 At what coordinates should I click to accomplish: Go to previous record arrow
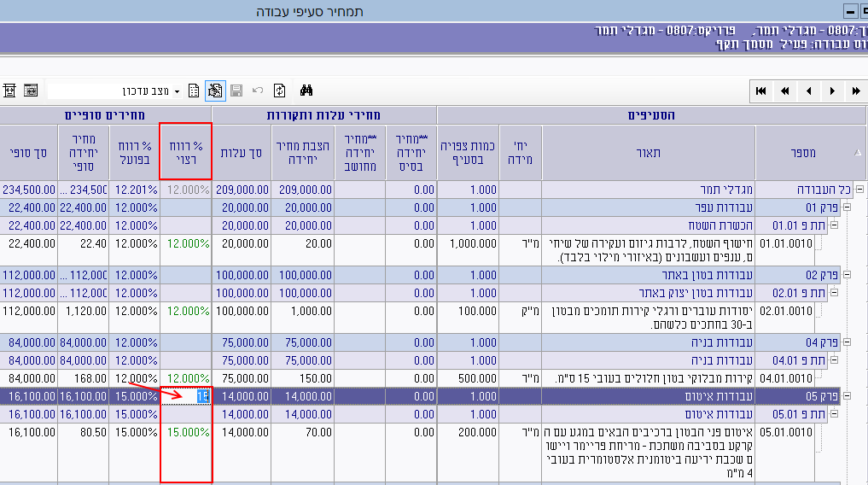point(807,91)
